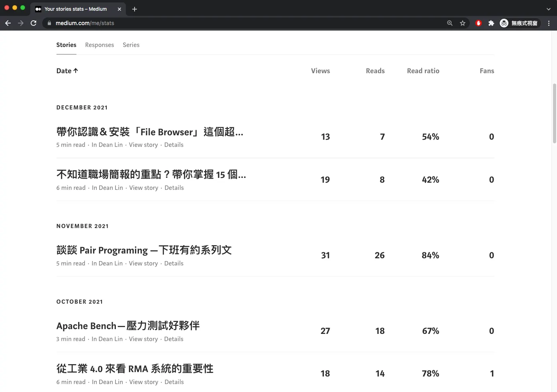Open the Extensions puzzle menu
This screenshot has width=557, height=392.
pyautogui.click(x=491, y=23)
